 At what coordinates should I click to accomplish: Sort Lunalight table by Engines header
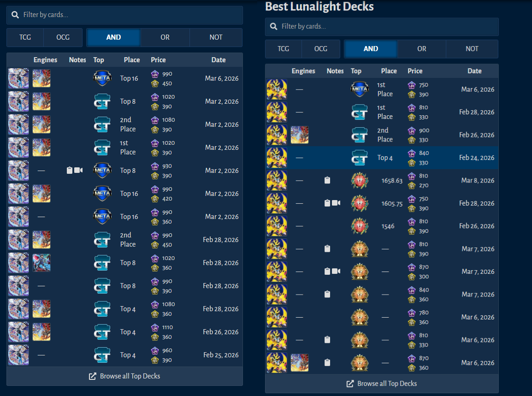tap(303, 71)
